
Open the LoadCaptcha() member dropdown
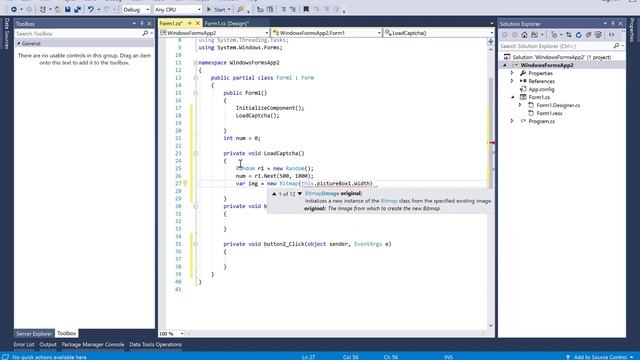(x=439, y=33)
